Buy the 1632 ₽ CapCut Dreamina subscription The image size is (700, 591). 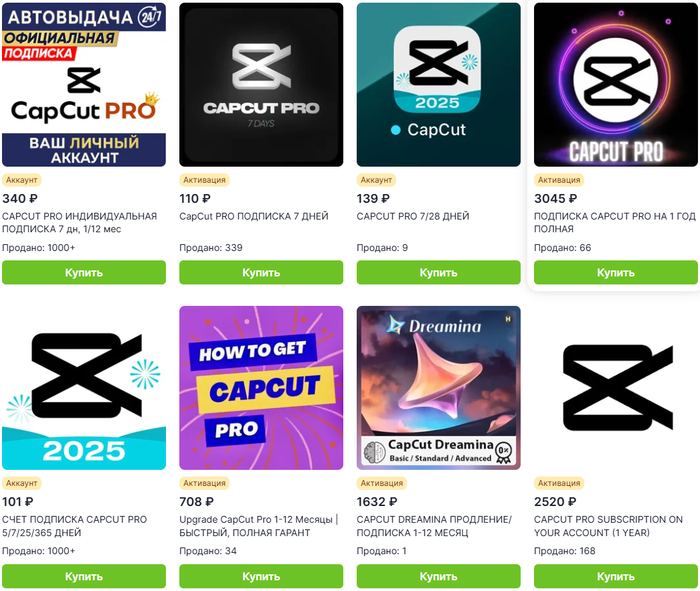pyautogui.click(x=438, y=576)
